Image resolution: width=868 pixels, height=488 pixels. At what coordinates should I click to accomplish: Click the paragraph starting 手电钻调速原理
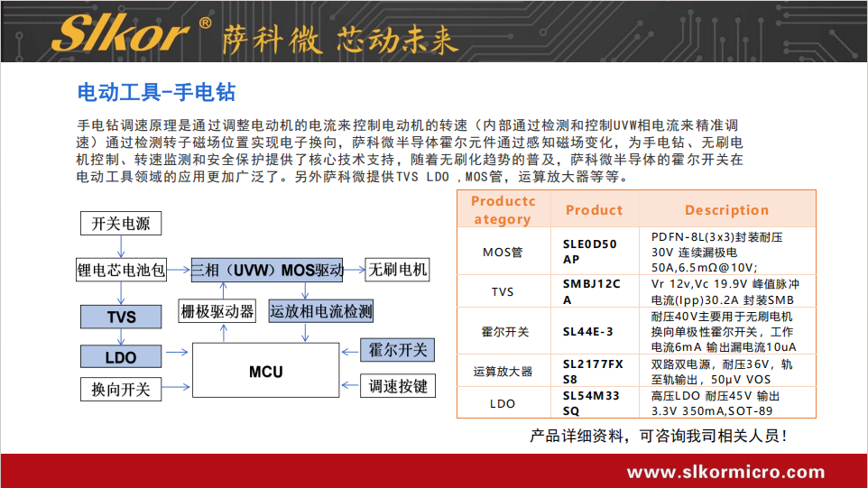pyautogui.click(x=410, y=151)
